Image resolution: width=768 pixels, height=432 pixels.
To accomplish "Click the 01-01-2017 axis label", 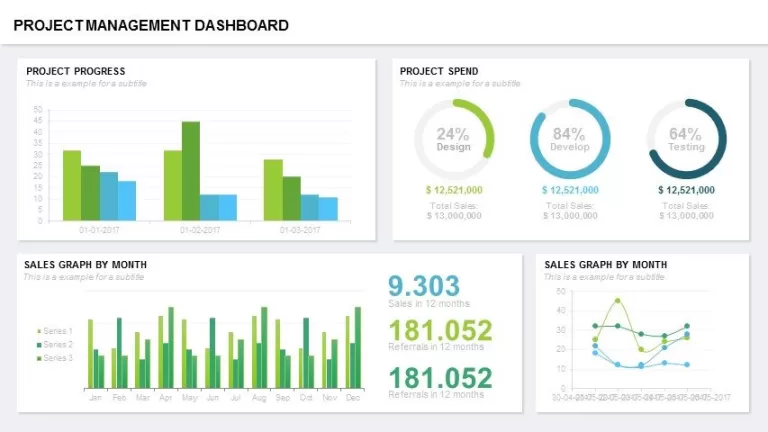I will [x=99, y=230].
